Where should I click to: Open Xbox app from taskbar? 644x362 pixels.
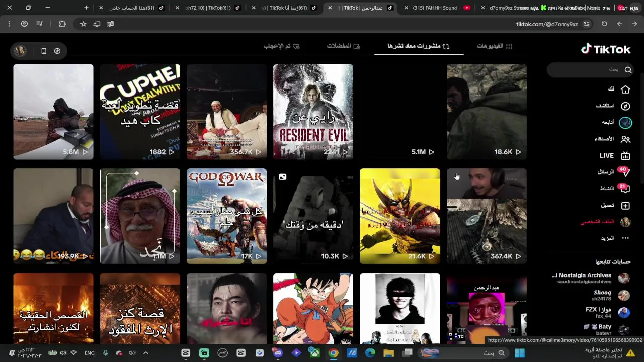[314, 353]
